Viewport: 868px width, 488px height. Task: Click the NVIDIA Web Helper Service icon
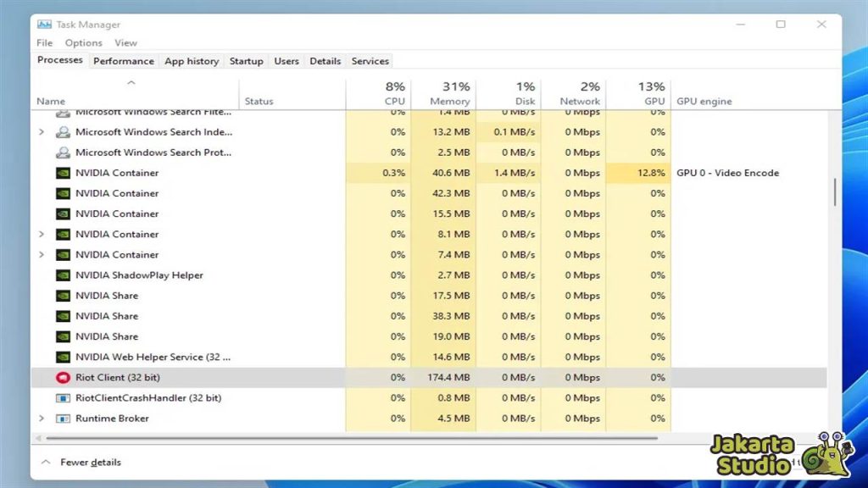click(63, 357)
